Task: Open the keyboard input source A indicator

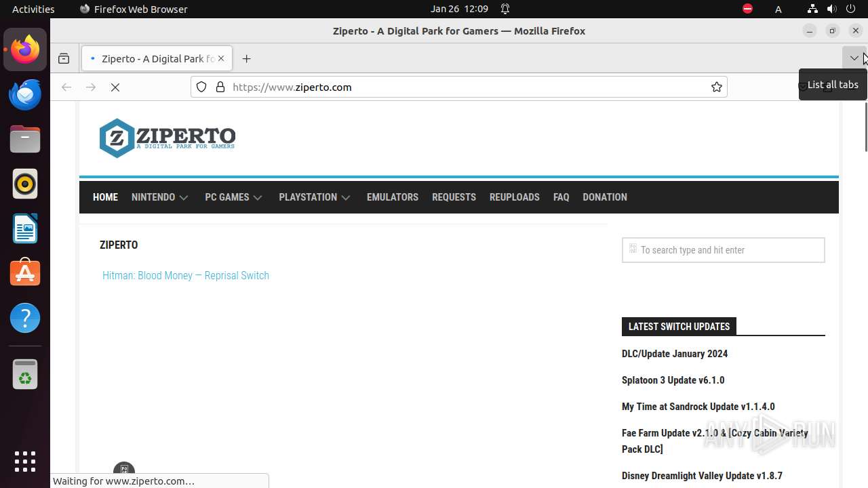Action: (778, 9)
